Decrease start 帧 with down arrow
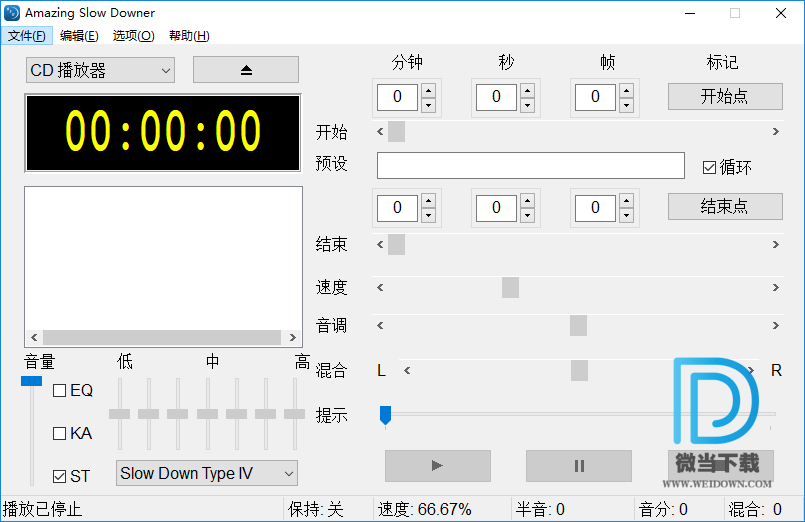This screenshot has height=522, width=805. [x=626, y=105]
